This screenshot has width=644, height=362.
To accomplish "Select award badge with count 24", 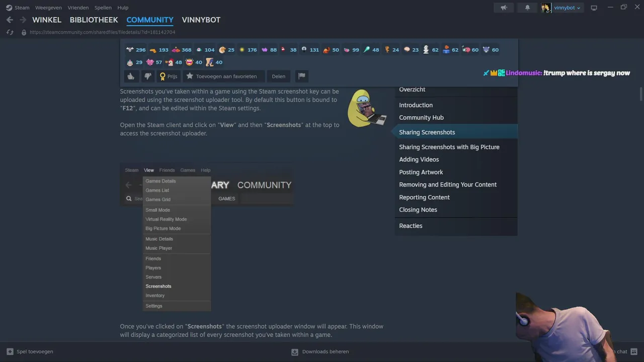I will point(391,50).
